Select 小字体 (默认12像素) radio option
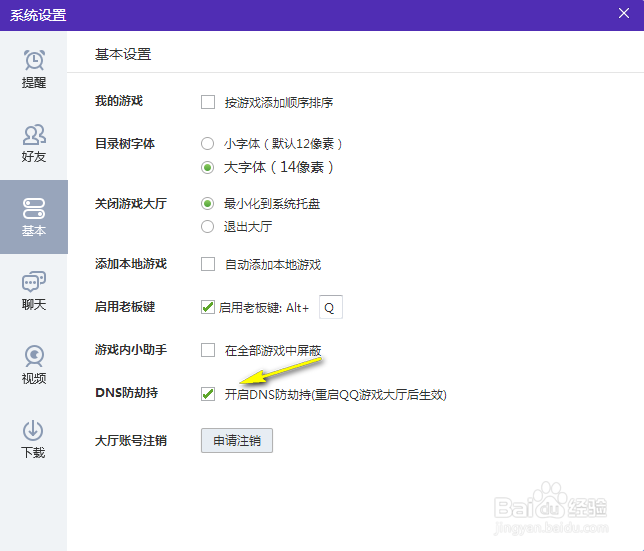This screenshot has width=644, height=551. click(x=207, y=144)
